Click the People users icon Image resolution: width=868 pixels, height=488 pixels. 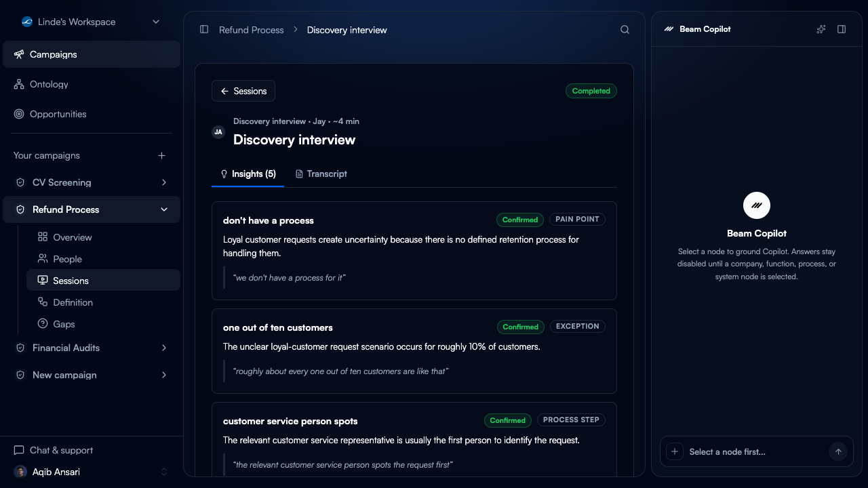pyautogui.click(x=43, y=258)
